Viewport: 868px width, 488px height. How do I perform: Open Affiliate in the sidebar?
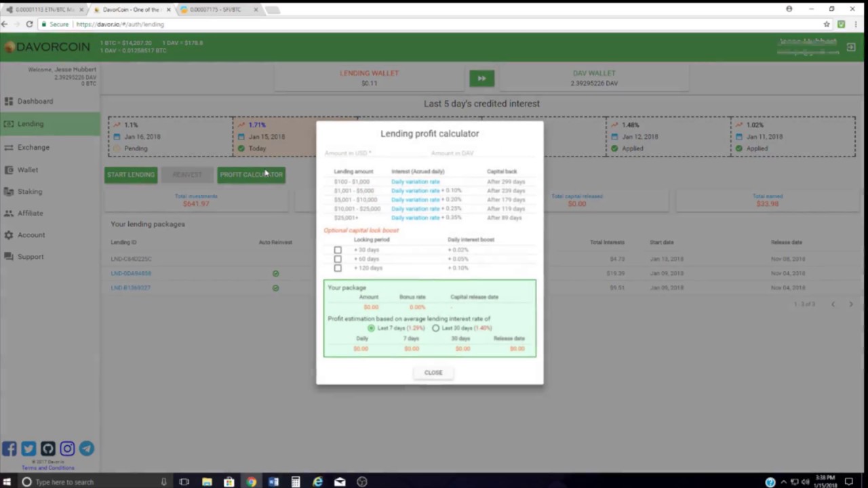pyautogui.click(x=31, y=213)
